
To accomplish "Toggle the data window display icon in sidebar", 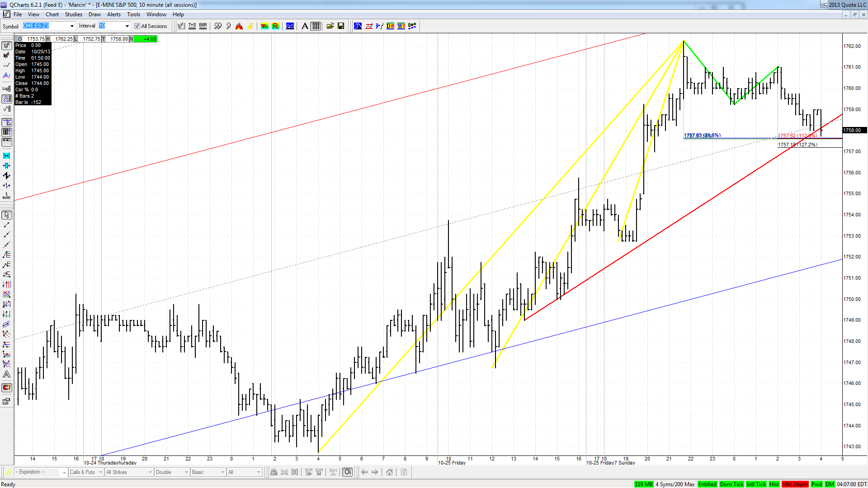I will click(x=6, y=132).
